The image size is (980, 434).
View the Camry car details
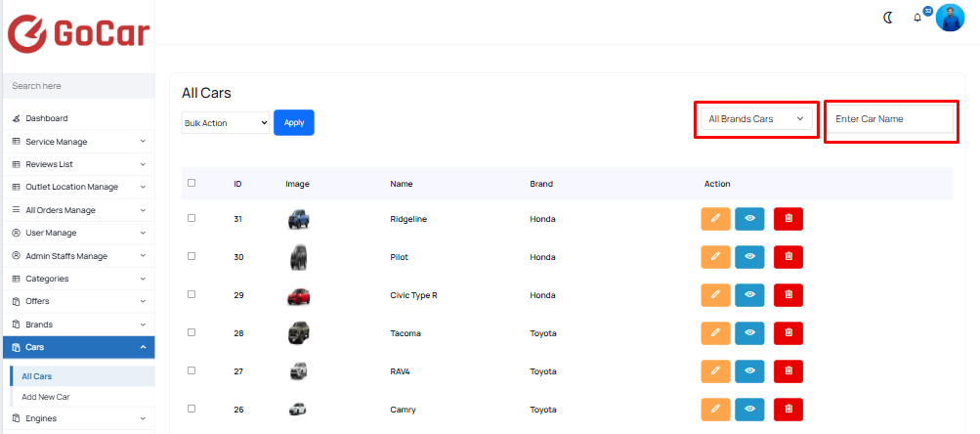pyautogui.click(x=749, y=410)
